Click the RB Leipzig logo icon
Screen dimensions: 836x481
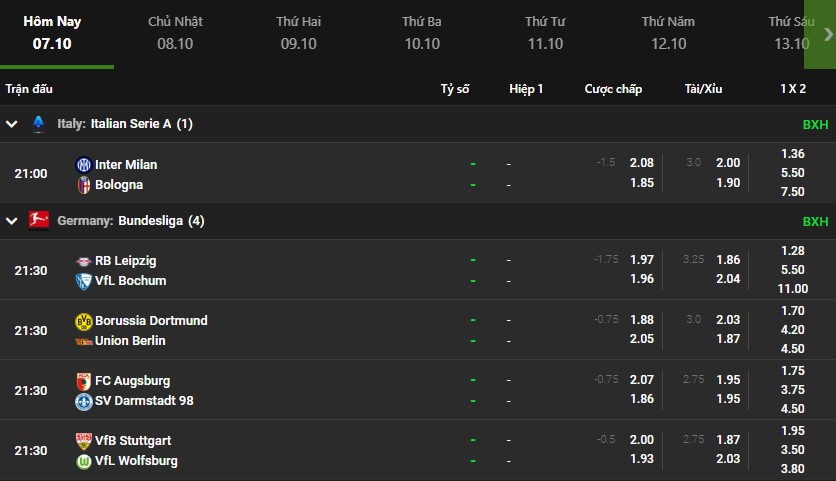coord(83,261)
